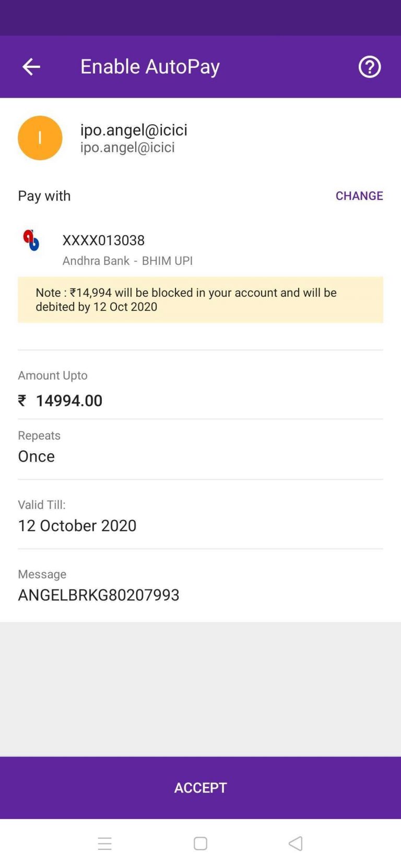Tap the Pay with section label
Screen dimensions: 401x868
point(44,196)
